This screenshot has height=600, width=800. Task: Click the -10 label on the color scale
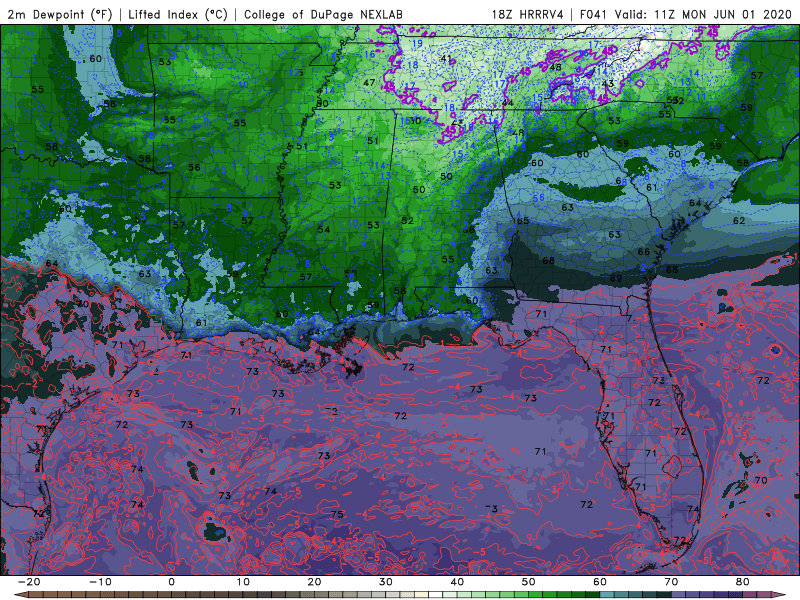coord(100,582)
